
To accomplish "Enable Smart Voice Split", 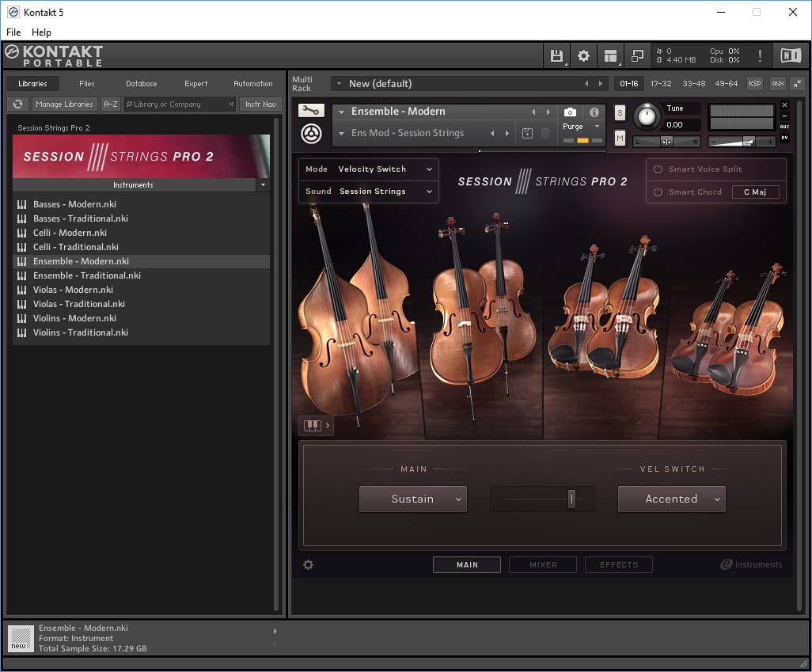I will click(658, 169).
